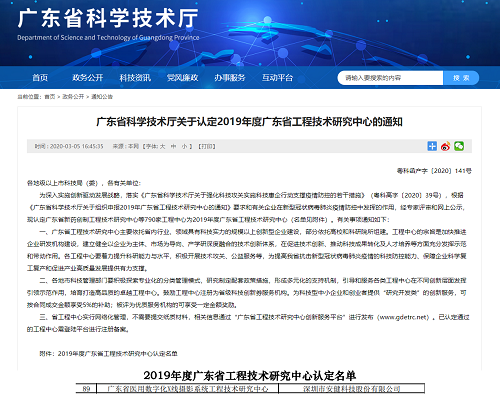The width and height of the screenshot is (500, 407).
Task: Click document number 粤科函产字〔2020〕141号
Action: tap(434, 171)
